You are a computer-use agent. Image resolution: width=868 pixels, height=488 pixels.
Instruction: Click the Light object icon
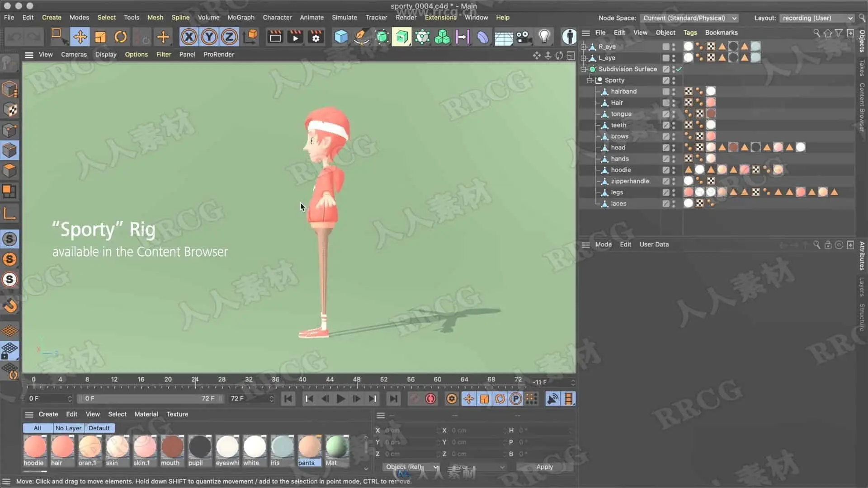tap(544, 37)
